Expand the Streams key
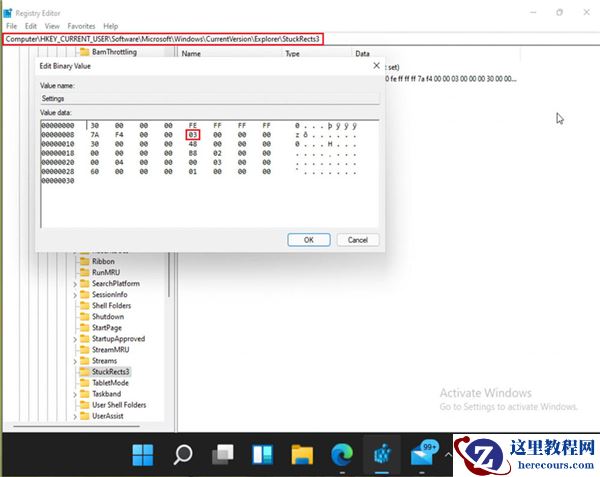 (x=75, y=361)
